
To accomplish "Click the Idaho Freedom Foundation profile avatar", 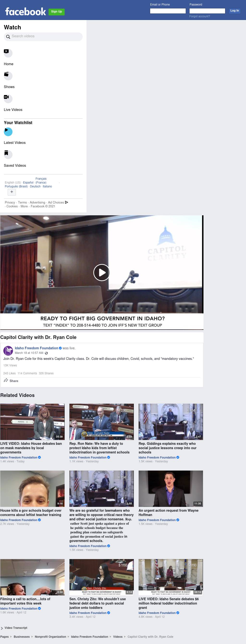I will click(x=8, y=350).
